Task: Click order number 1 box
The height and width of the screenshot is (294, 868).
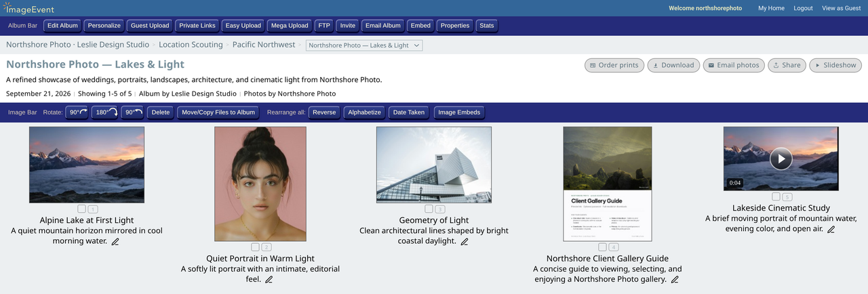Action: pyautogui.click(x=94, y=209)
